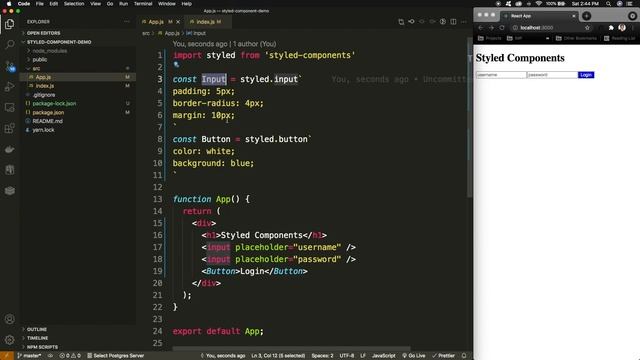Screen dimensions: 640x360
Task: Expand the public folder
Action: (40, 60)
